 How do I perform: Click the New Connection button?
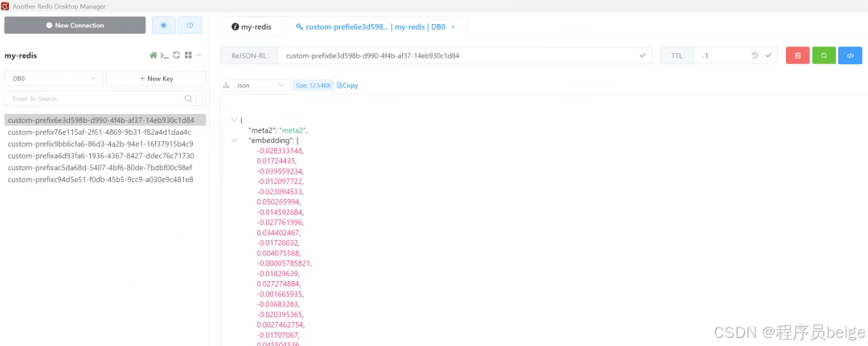[75, 26]
